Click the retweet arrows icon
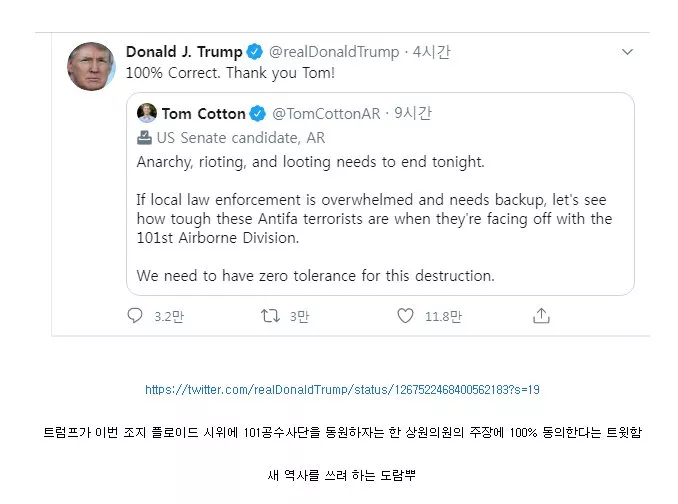The height and width of the screenshot is (504, 678). (270, 316)
